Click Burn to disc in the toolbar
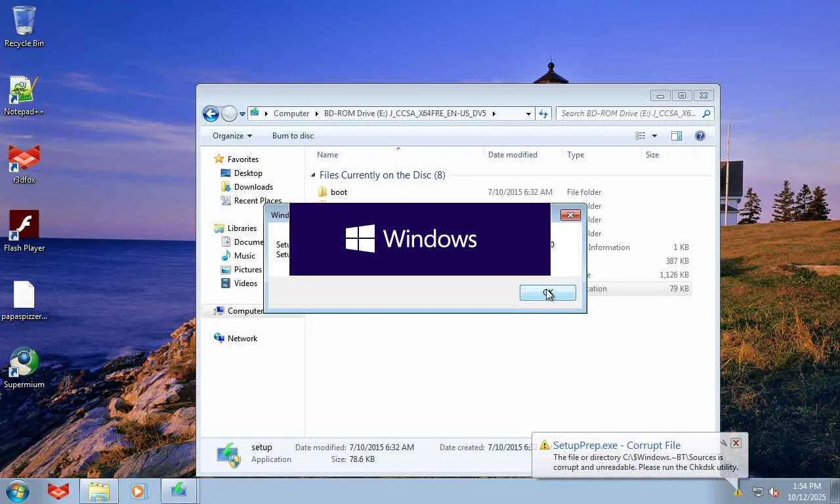This screenshot has height=504, width=840. click(293, 136)
